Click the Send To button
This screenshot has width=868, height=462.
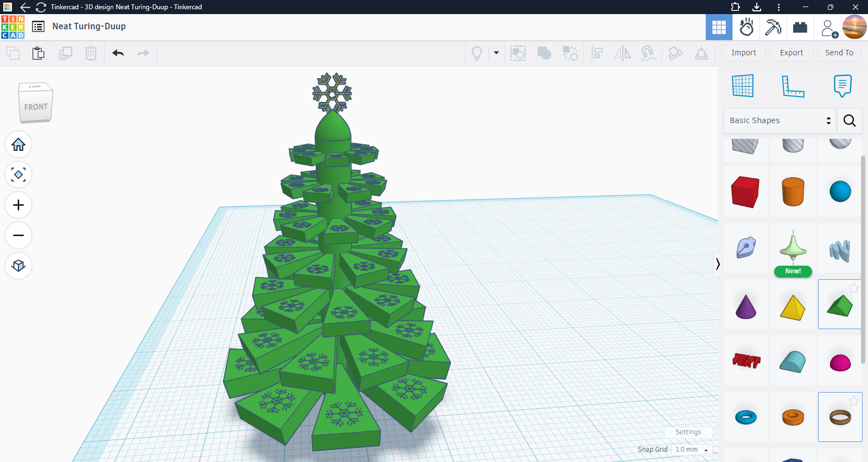click(x=839, y=53)
